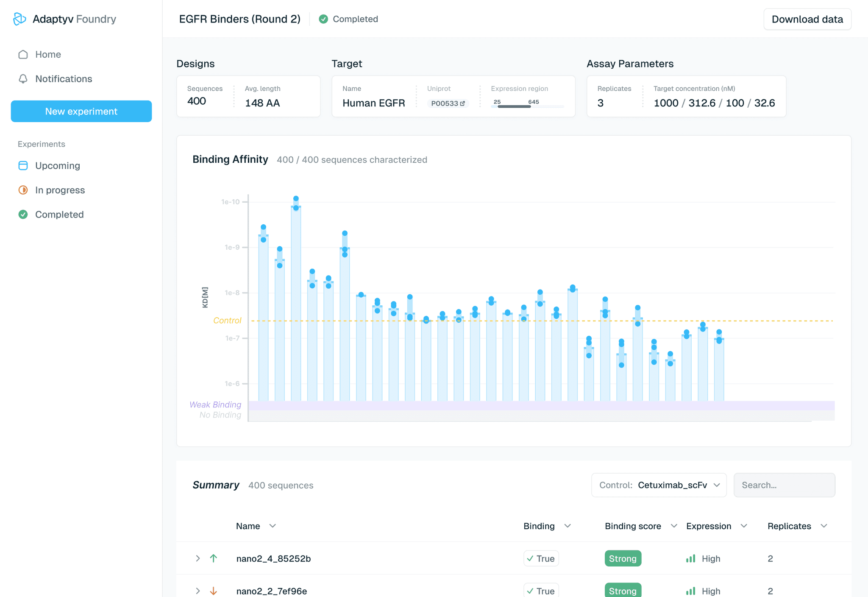The width and height of the screenshot is (868, 597).
Task: Open the Binding column filter chevron
Action: 568,526
